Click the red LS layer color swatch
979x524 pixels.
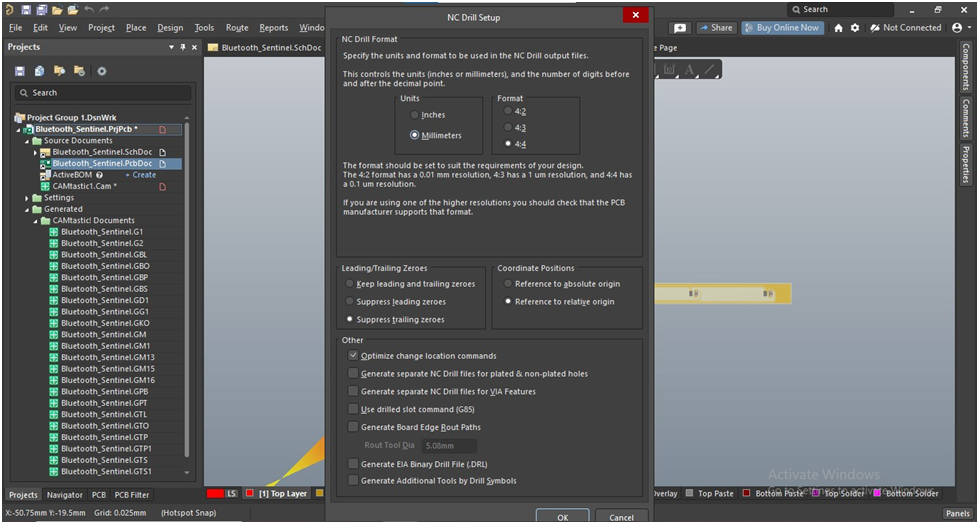(x=214, y=494)
